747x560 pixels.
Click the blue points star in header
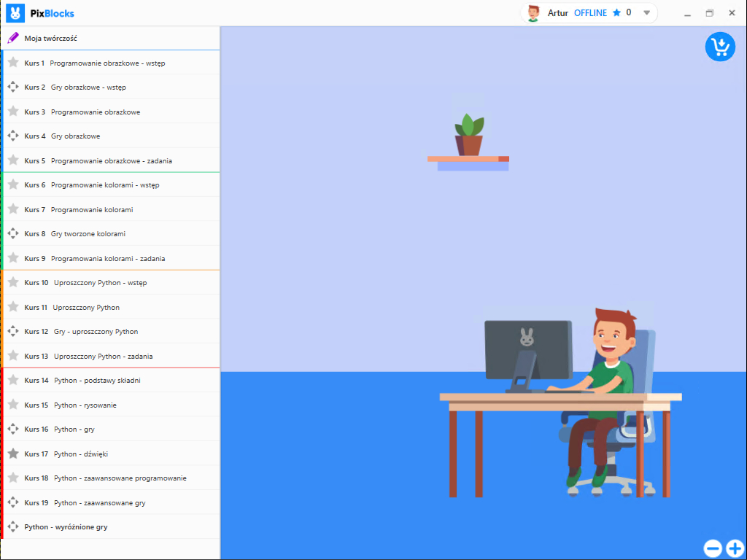(x=616, y=13)
